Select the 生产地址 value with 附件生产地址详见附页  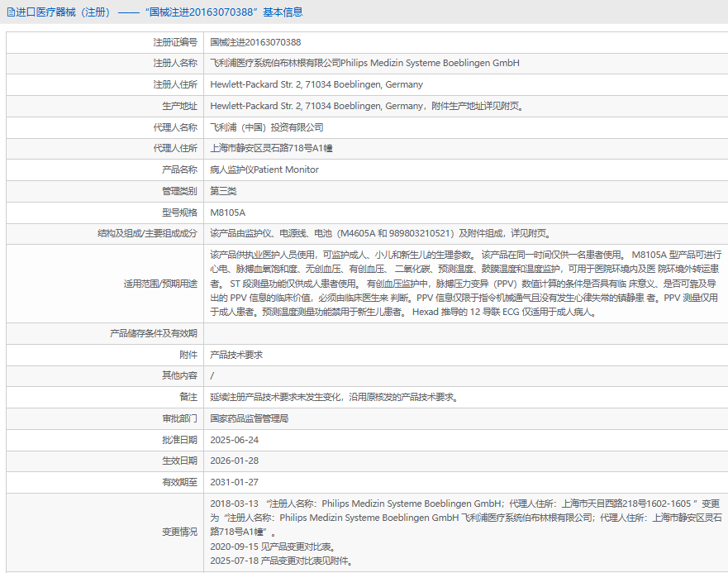367,106
